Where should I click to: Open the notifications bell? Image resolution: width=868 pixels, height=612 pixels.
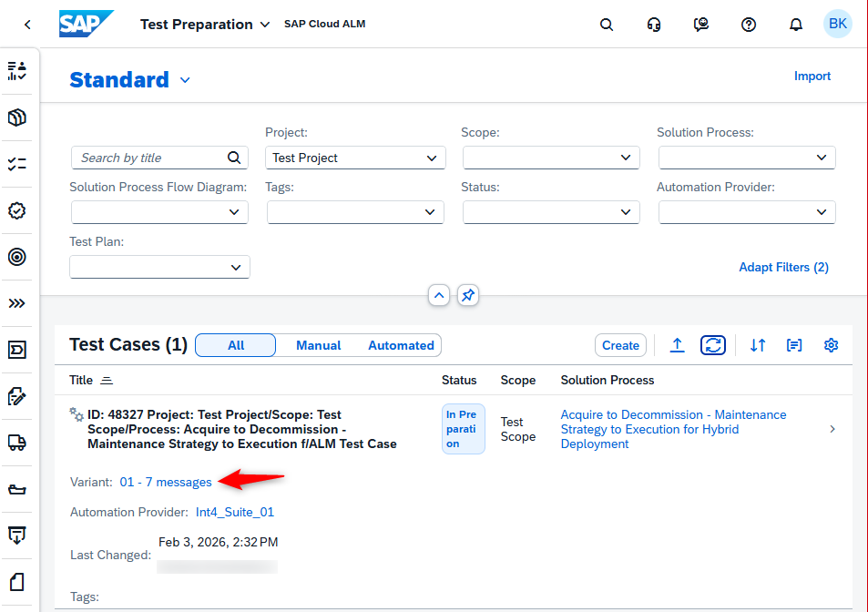pyautogui.click(x=796, y=25)
